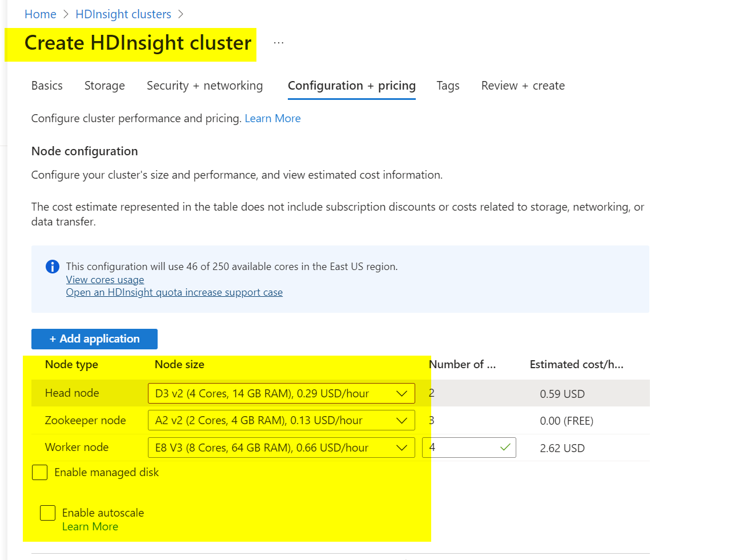731x560 pixels.
Task: Select the Head node row label
Action: pos(72,393)
